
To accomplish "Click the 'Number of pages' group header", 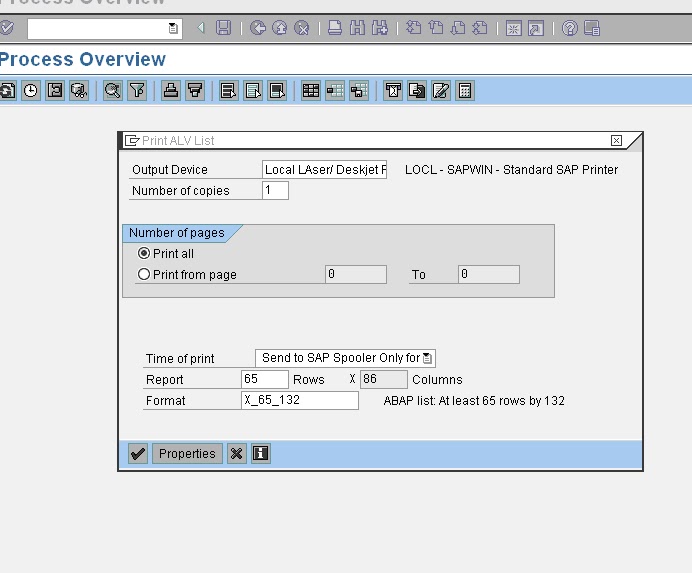I will [x=177, y=233].
